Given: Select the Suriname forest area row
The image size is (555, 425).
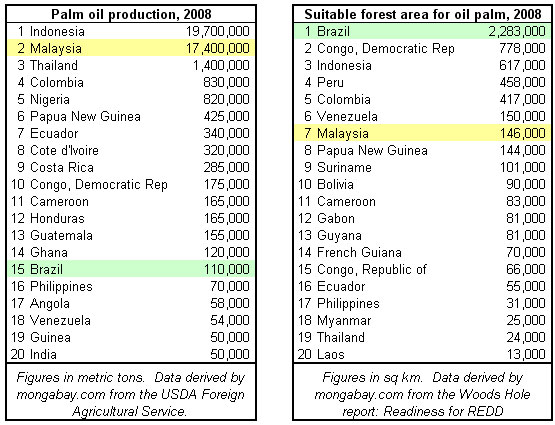Looking at the screenshot, I should 422,167.
